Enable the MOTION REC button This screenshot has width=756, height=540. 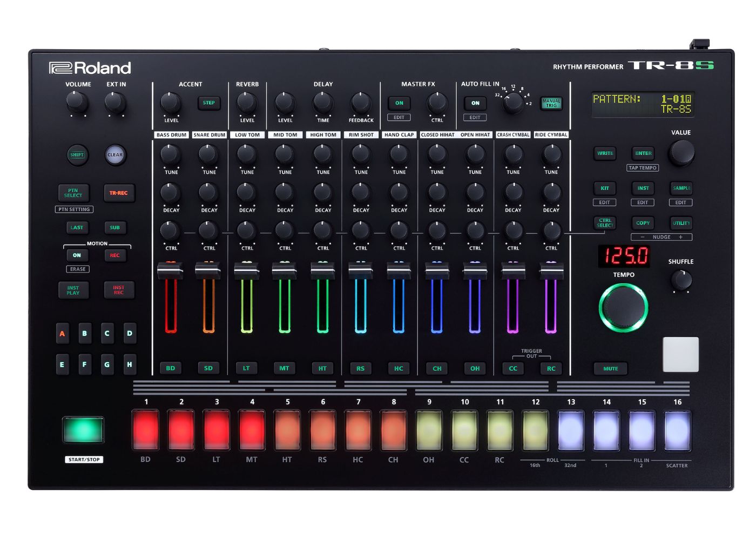pos(115,255)
